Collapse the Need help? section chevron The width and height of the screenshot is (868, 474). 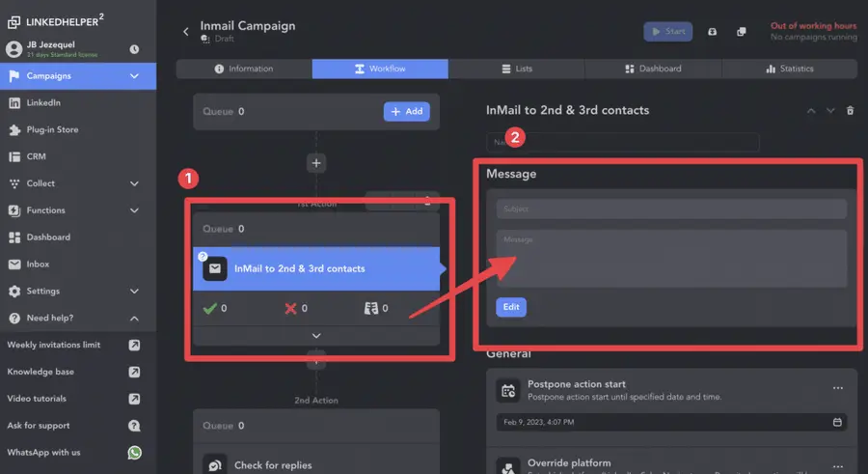[x=134, y=319]
